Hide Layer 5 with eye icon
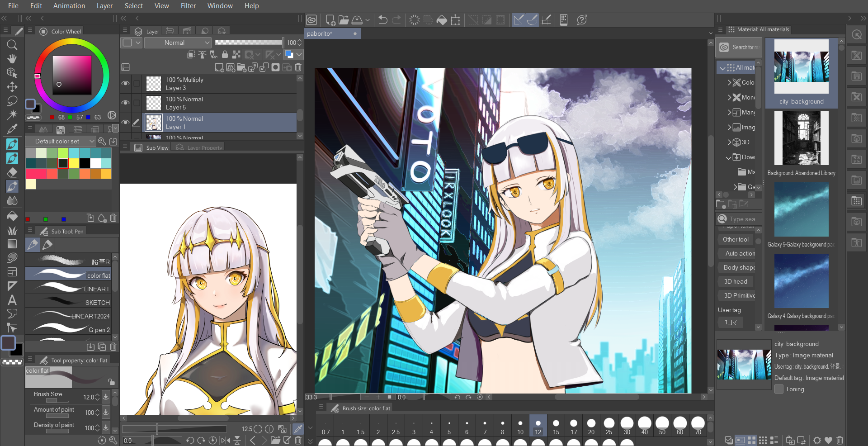Screen dimensions: 868x446 point(126,103)
